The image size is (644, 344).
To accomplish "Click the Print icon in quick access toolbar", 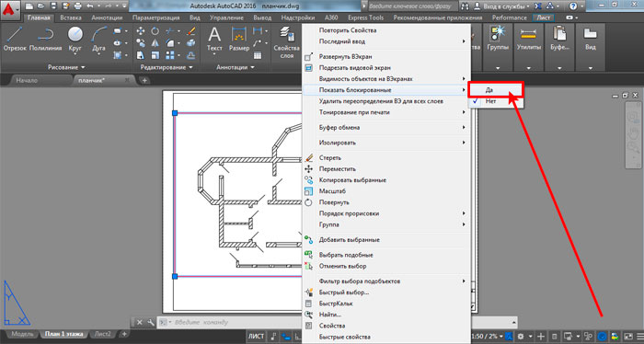I will [77, 6].
